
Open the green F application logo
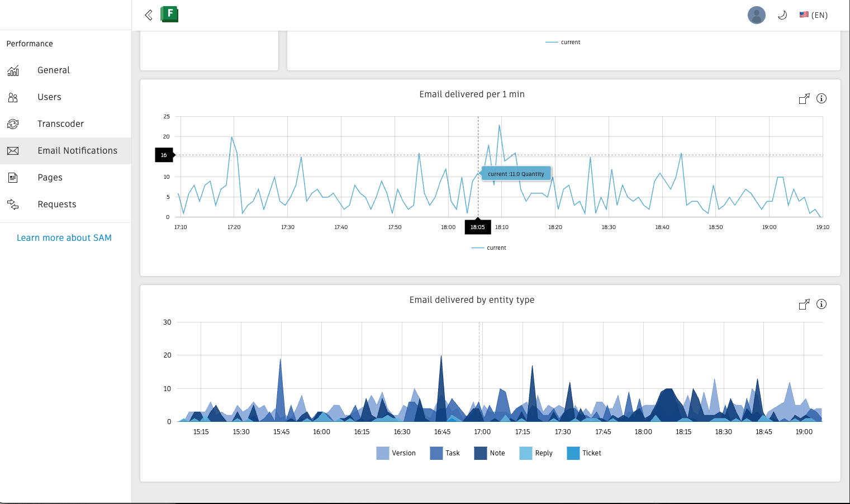tap(169, 14)
